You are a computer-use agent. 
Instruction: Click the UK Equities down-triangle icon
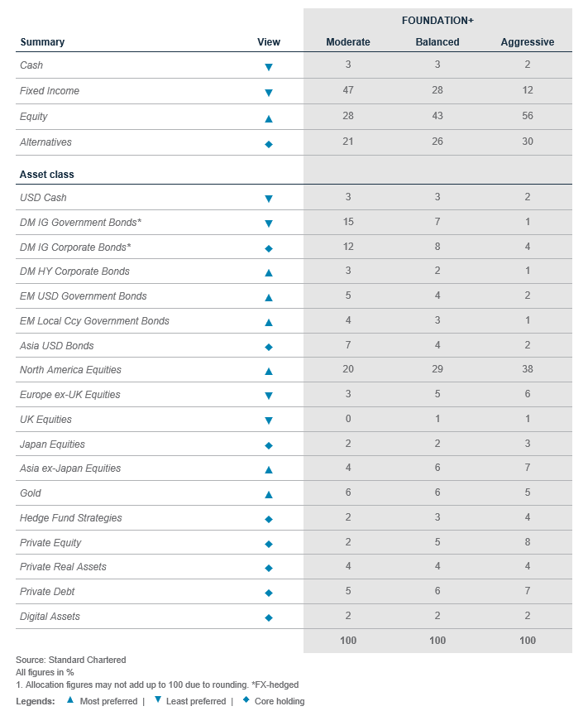click(269, 421)
